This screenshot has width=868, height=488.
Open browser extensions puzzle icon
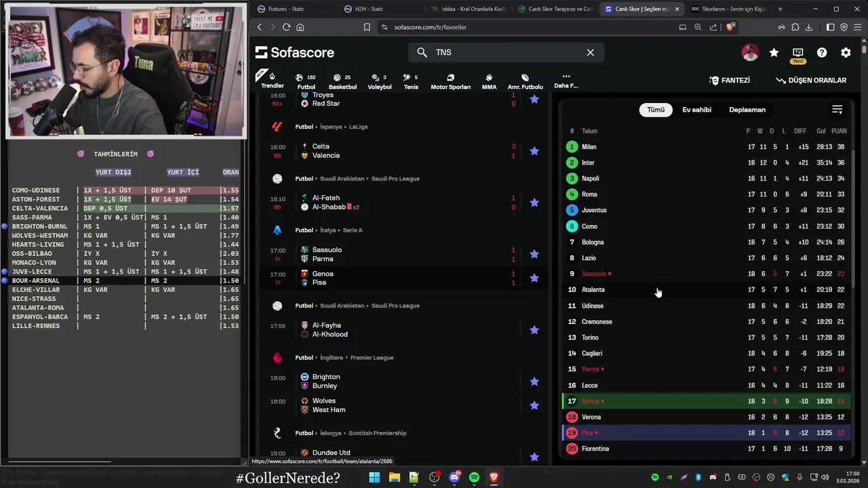(795, 27)
